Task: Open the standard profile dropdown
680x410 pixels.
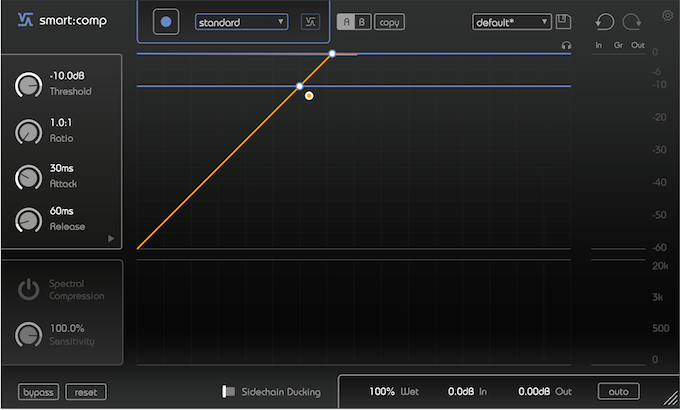Action: tap(242, 22)
